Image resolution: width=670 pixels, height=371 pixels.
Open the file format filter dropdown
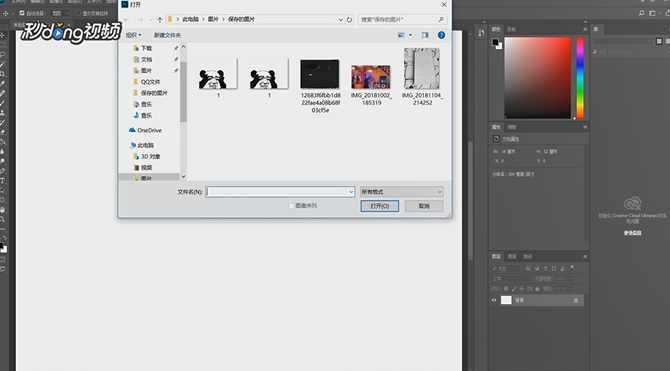[402, 192]
